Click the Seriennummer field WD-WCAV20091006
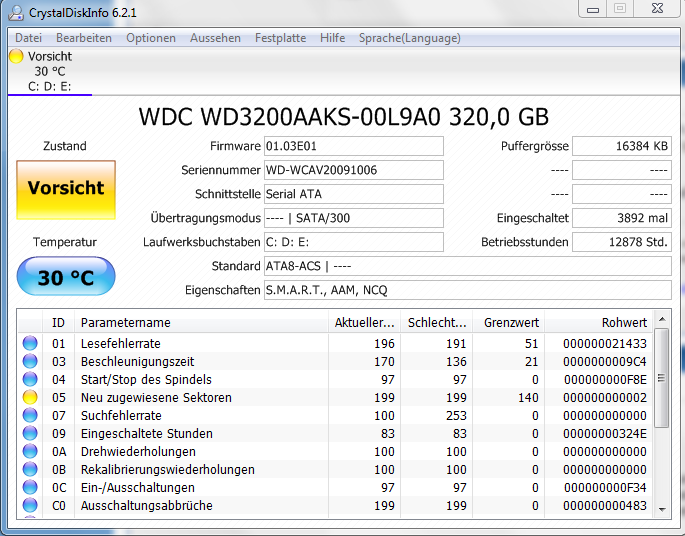 [x=354, y=170]
